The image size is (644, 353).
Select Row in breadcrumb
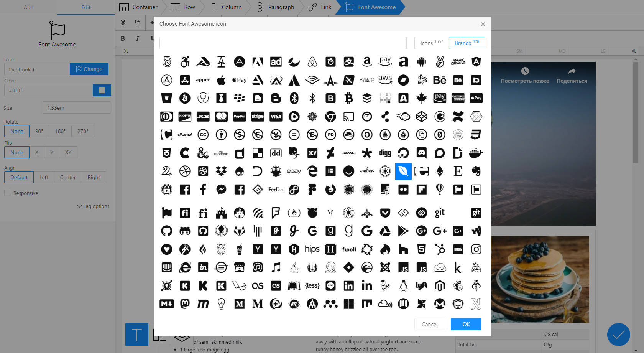[x=183, y=7]
